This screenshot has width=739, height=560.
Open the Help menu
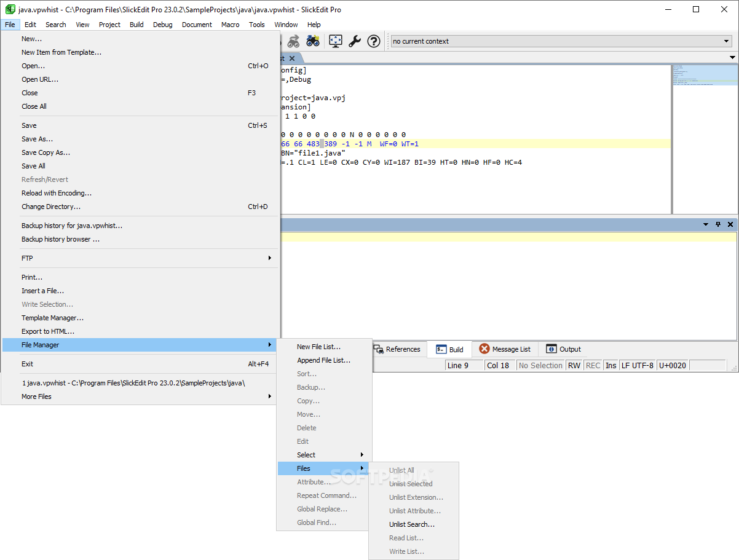click(314, 25)
